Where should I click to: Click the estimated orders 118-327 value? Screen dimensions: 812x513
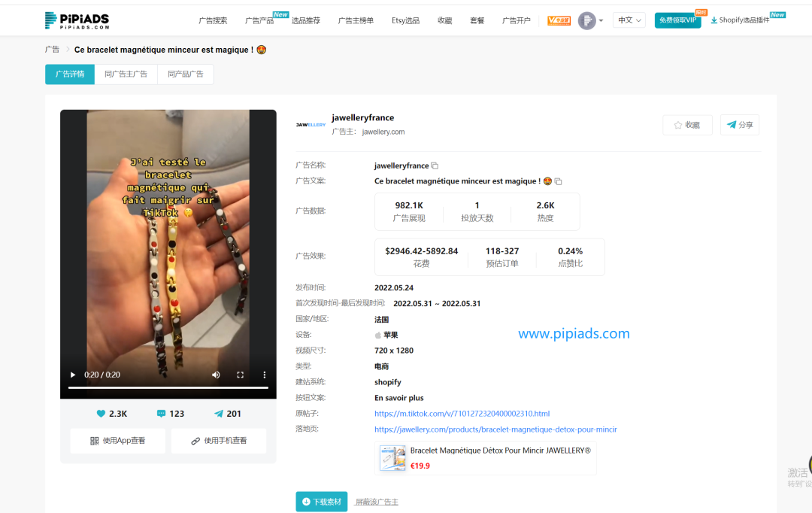tap(501, 251)
